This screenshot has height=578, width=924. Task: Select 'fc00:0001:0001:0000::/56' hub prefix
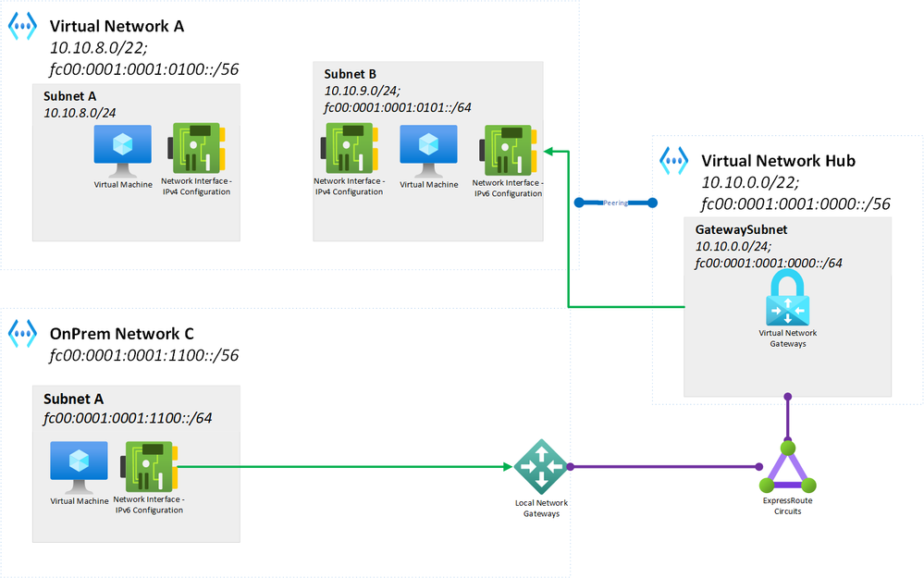pyautogui.click(x=795, y=203)
